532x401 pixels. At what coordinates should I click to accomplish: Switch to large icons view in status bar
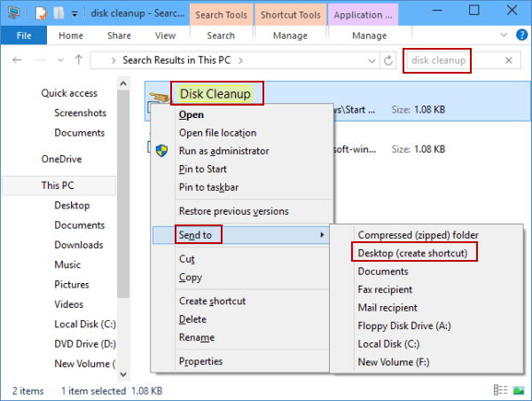pyautogui.click(x=519, y=390)
